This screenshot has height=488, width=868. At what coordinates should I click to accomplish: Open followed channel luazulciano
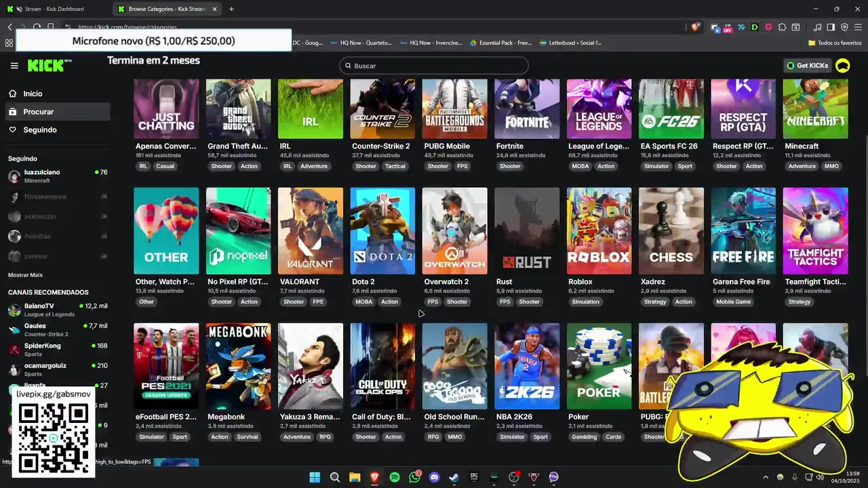[x=57, y=176]
